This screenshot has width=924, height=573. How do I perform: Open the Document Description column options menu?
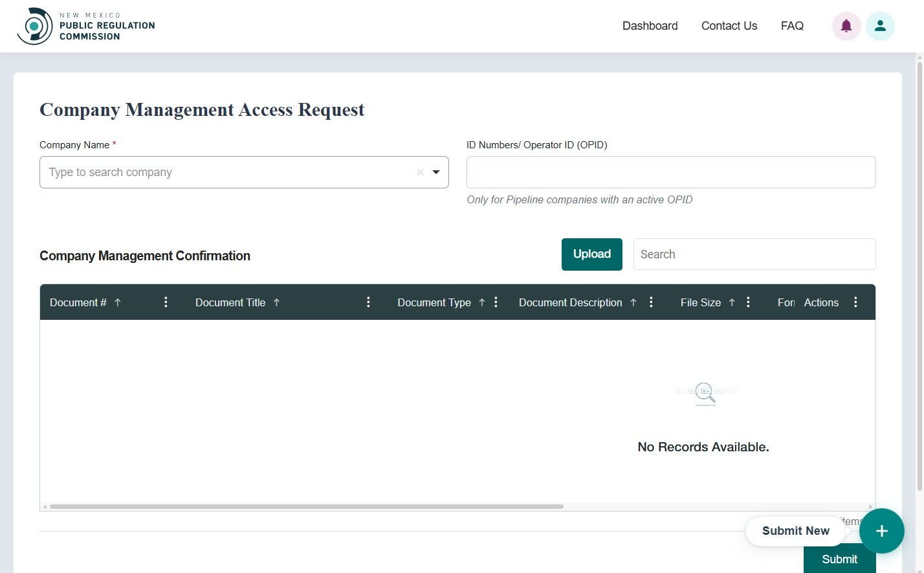(651, 302)
